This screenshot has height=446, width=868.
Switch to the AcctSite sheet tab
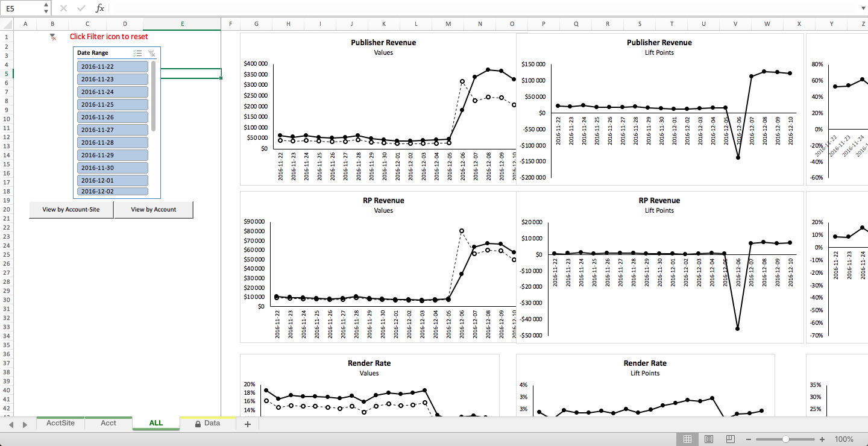click(60, 422)
